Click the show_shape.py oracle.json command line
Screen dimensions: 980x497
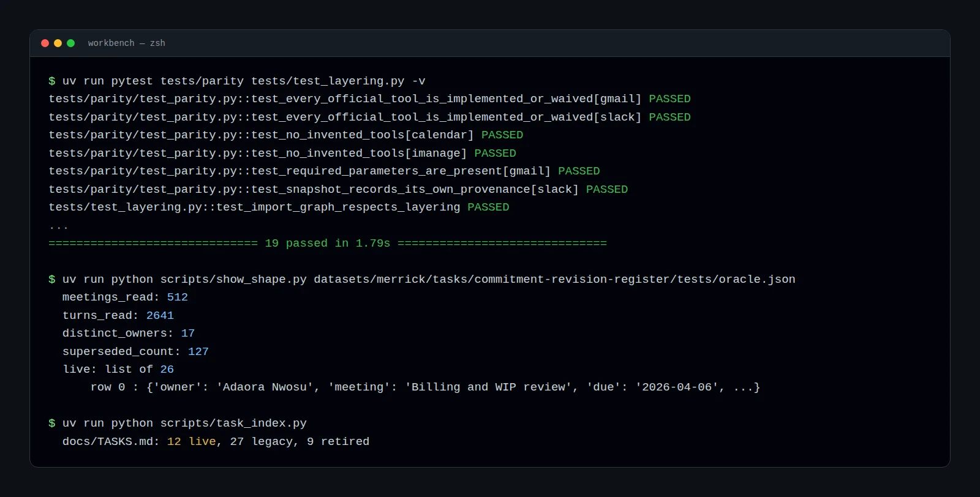422,280
